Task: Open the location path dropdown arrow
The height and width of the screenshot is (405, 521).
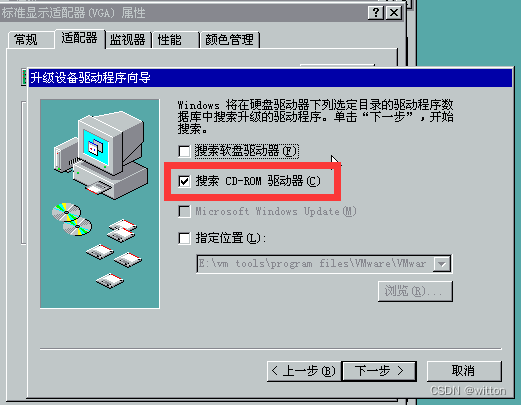Action: (442, 264)
